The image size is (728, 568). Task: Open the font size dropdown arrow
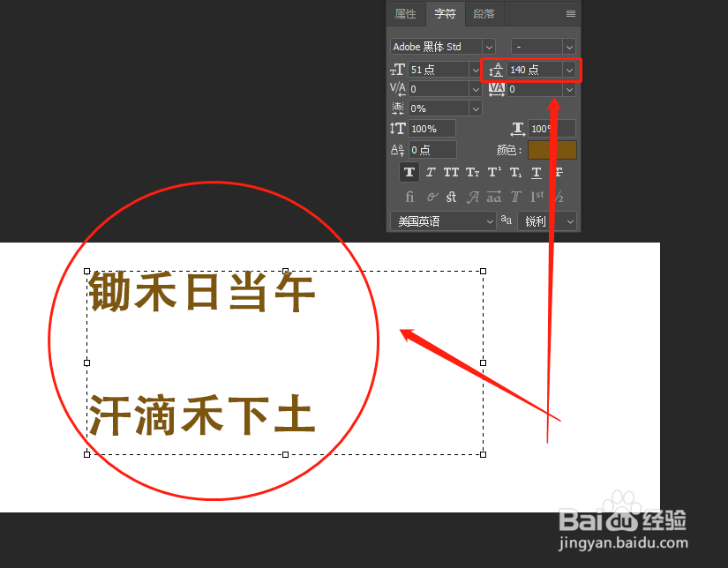[x=476, y=70]
